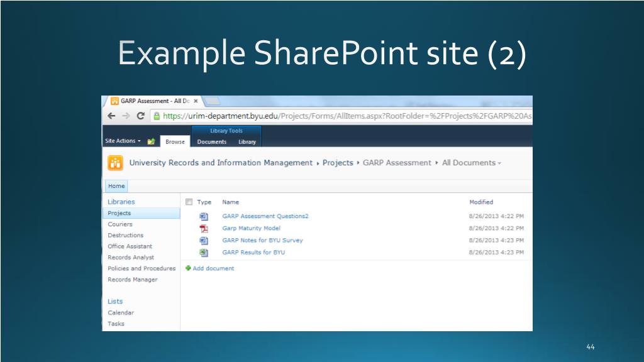Open the GARP Assessment Questions2 document
This screenshot has height=362, width=644.
[x=265, y=216]
